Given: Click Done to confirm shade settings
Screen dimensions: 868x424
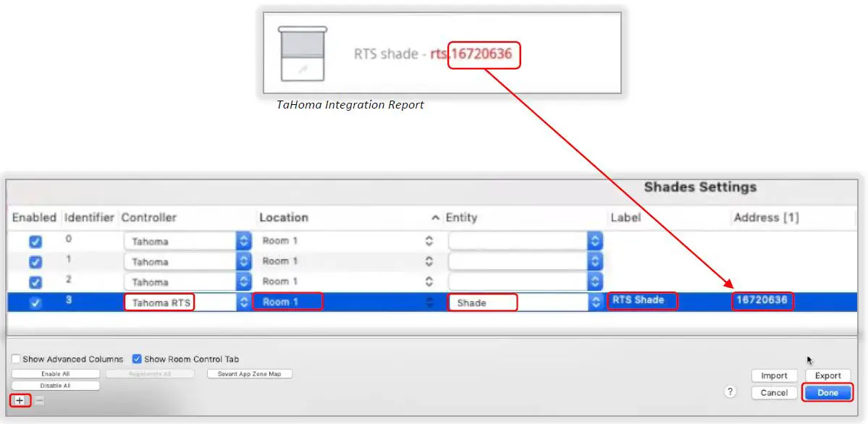Looking at the screenshot, I should 827,392.
